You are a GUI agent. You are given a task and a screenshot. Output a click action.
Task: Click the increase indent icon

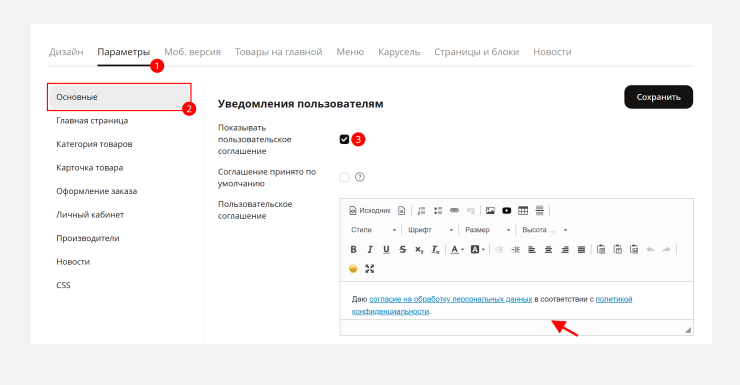coord(515,250)
